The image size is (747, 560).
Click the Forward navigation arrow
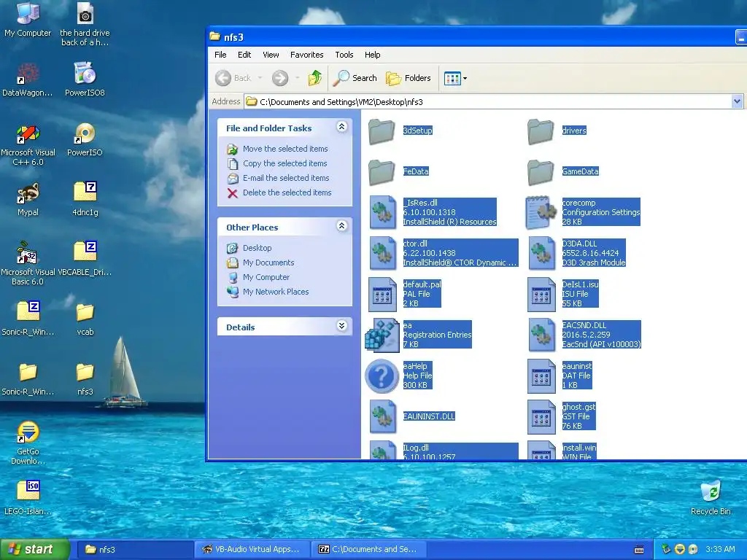(x=280, y=77)
